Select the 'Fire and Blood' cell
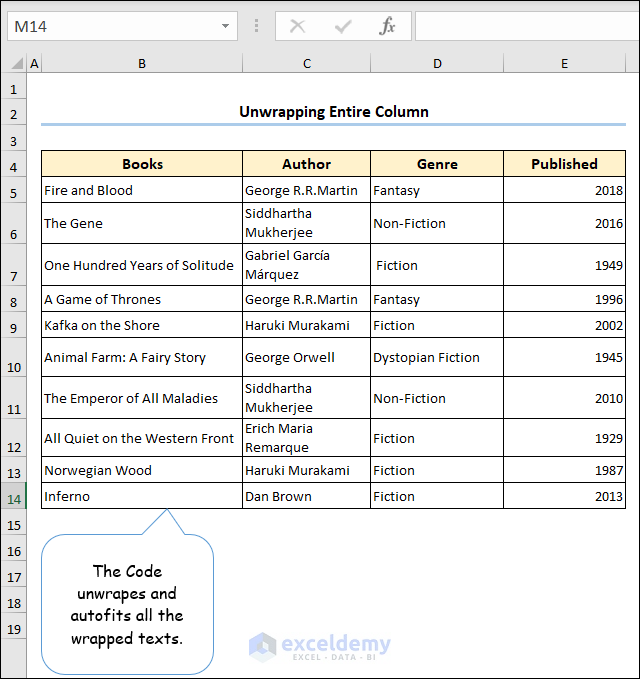640x679 pixels. coord(142,190)
